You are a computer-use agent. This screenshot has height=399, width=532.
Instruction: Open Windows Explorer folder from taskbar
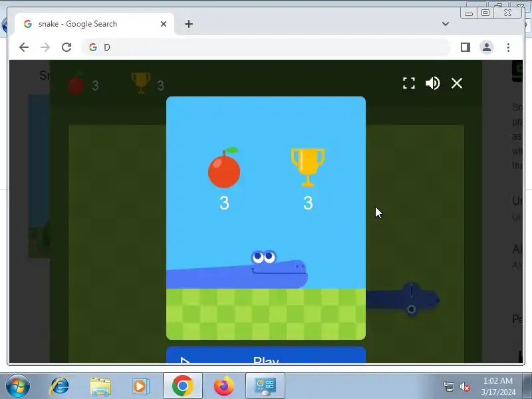tap(100, 386)
